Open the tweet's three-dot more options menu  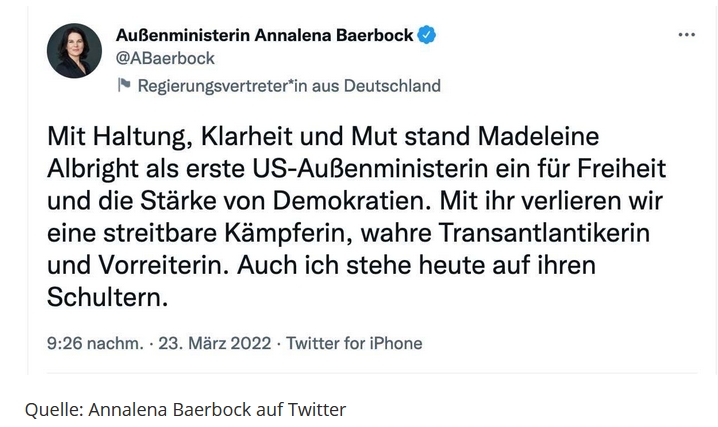coord(686,35)
